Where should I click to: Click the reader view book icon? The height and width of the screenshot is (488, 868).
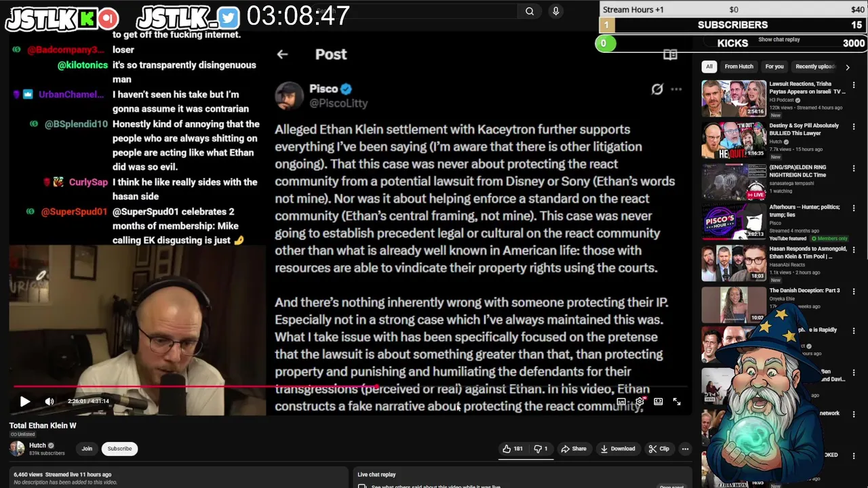point(670,55)
